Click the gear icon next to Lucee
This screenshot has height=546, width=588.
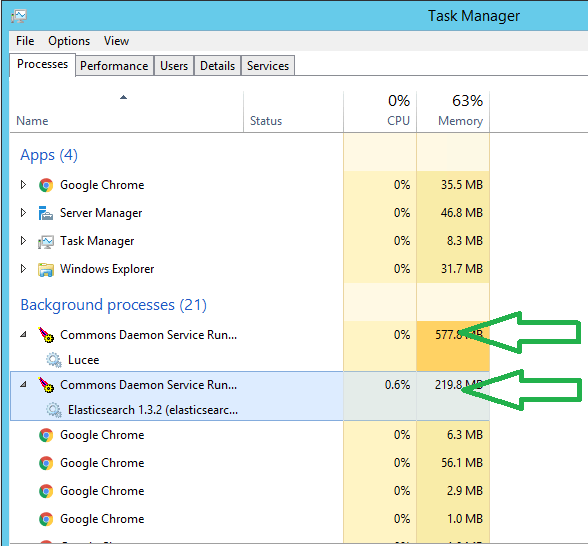[x=54, y=360]
